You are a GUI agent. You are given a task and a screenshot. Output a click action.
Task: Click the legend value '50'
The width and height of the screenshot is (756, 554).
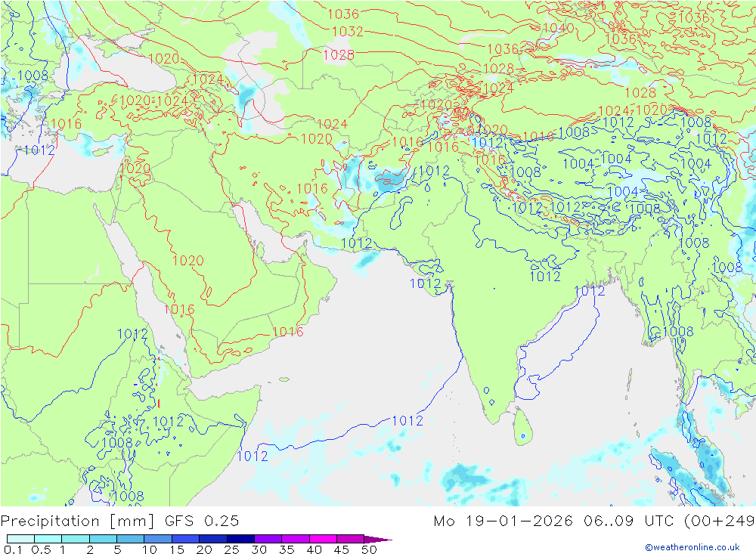369,549
